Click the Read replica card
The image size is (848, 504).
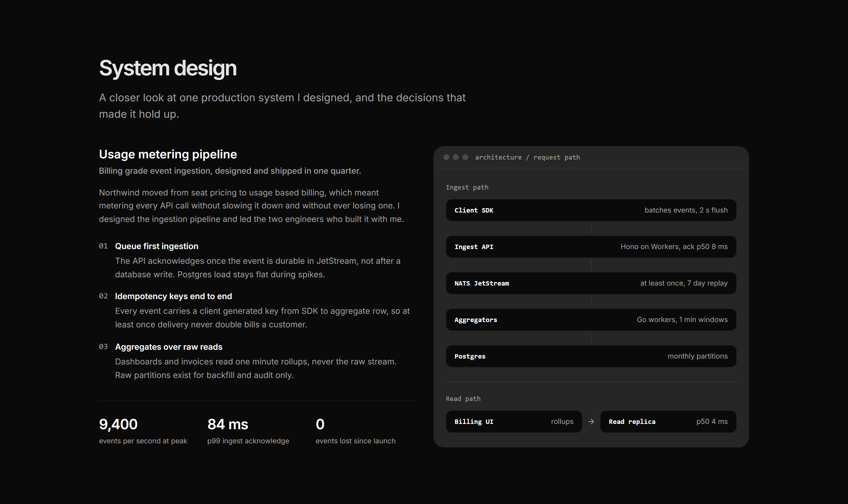(x=668, y=422)
